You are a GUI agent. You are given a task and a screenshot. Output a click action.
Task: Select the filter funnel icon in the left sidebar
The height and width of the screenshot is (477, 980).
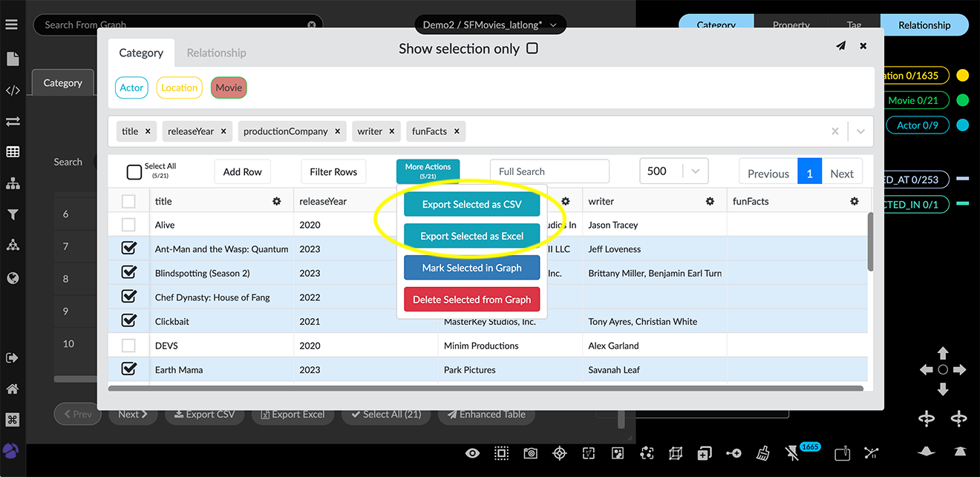(x=12, y=214)
